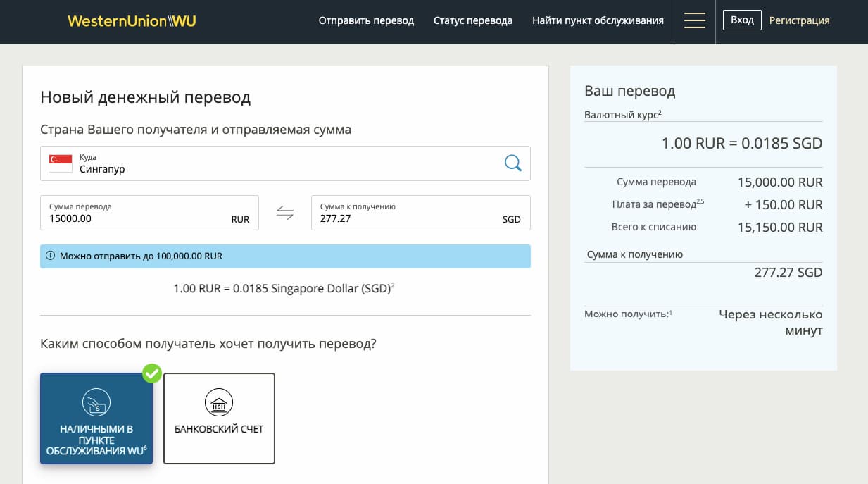Open the hamburger menu
The image size is (868, 484).
pyautogui.click(x=695, y=21)
